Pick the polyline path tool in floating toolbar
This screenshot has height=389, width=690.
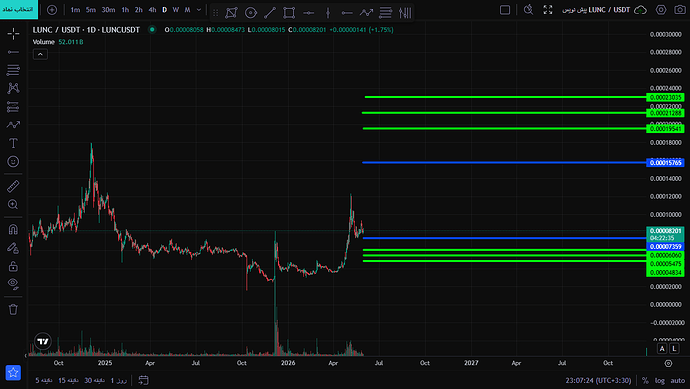[x=366, y=13]
